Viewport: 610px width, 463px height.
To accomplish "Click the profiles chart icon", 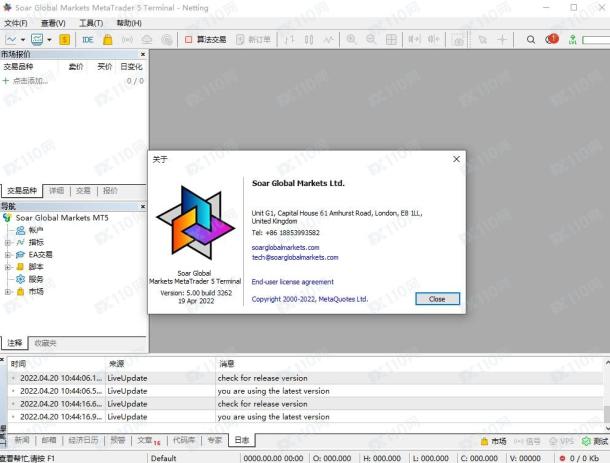I will 37,39.
